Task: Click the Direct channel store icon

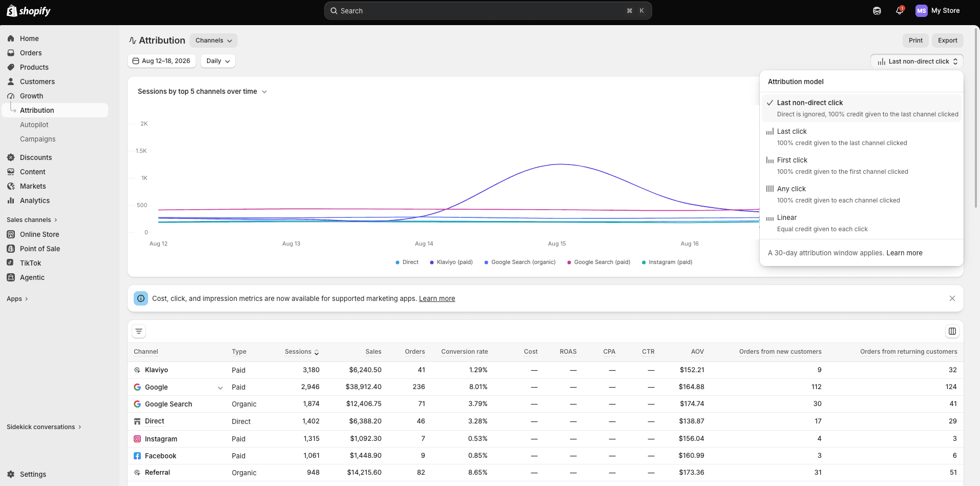Action: pyautogui.click(x=137, y=421)
